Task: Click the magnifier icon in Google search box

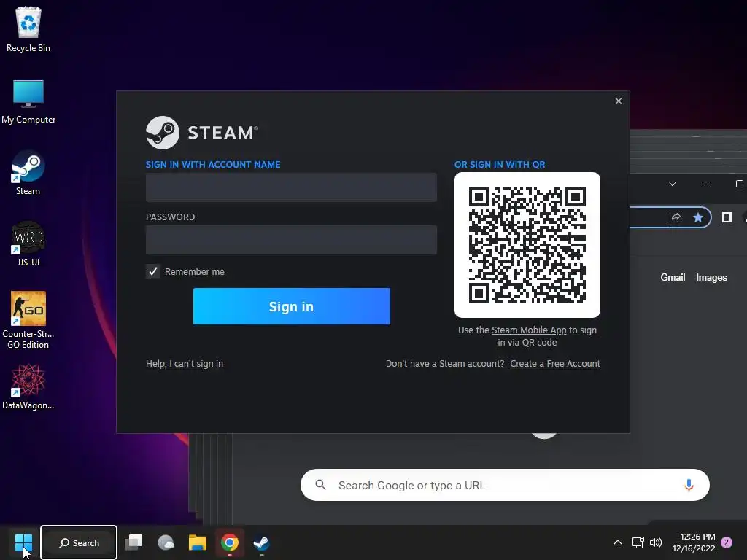Action: (x=321, y=485)
